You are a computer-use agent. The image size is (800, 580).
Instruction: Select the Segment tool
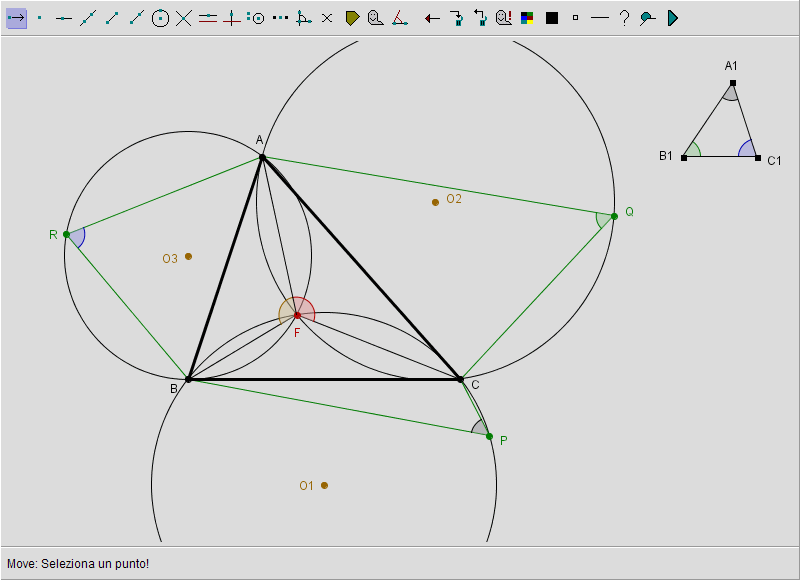pos(112,18)
